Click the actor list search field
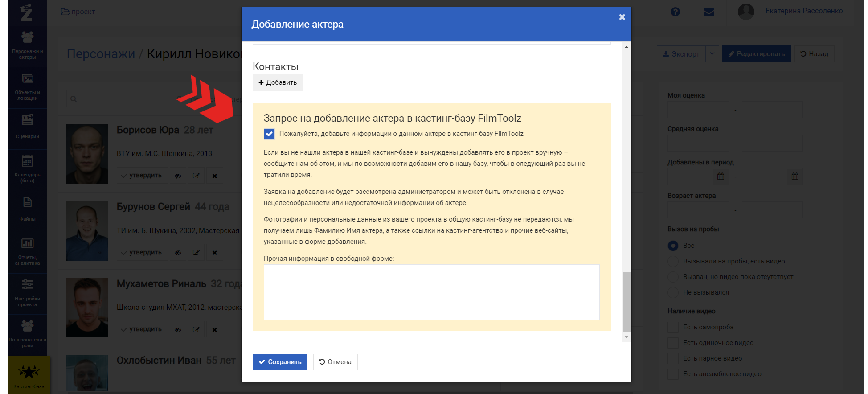This screenshot has width=868, height=394. 108,99
